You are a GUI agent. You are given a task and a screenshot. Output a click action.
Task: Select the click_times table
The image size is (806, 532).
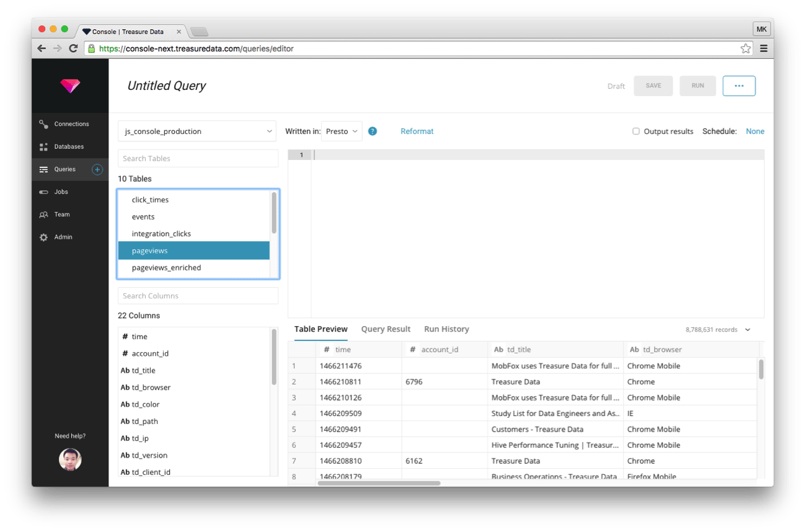(194, 200)
